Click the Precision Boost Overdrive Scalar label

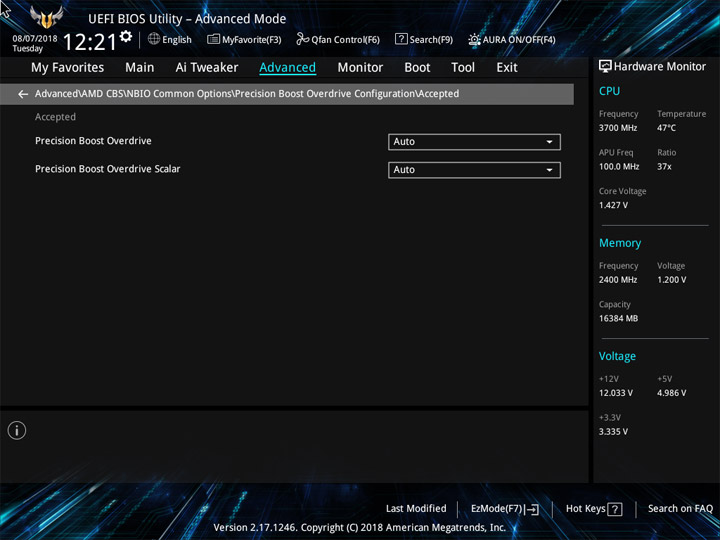[107, 169]
